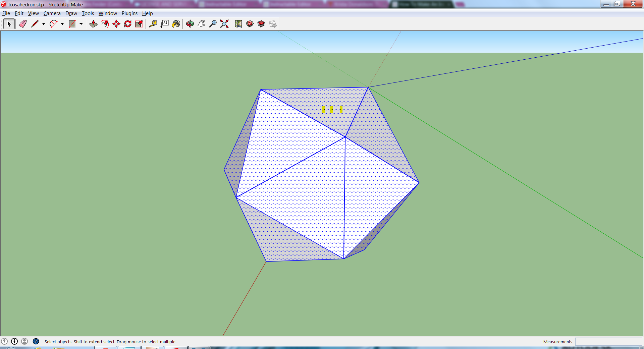Choose the Push/Pull tool
Image resolution: width=644 pixels, height=349 pixels.
click(93, 24)
